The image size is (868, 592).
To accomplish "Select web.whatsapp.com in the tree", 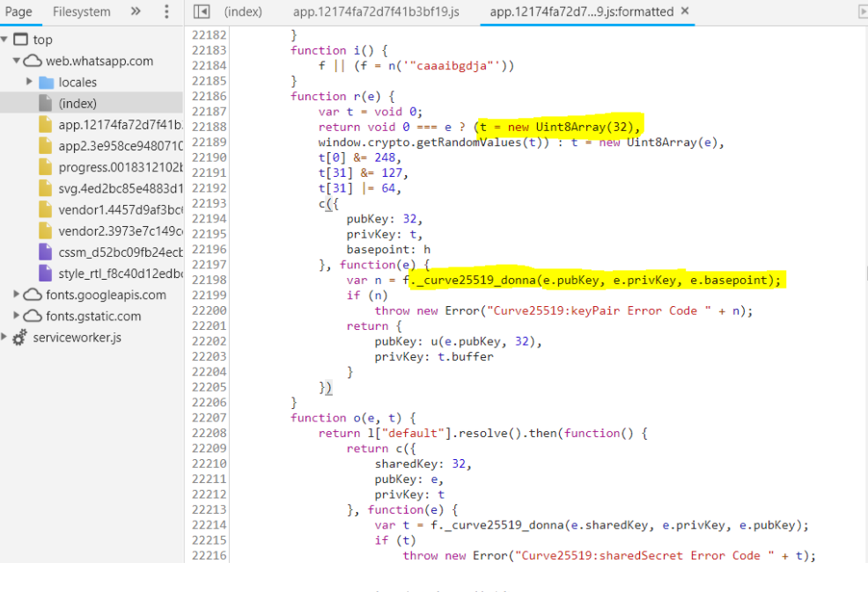I will [x=99, y=61].
